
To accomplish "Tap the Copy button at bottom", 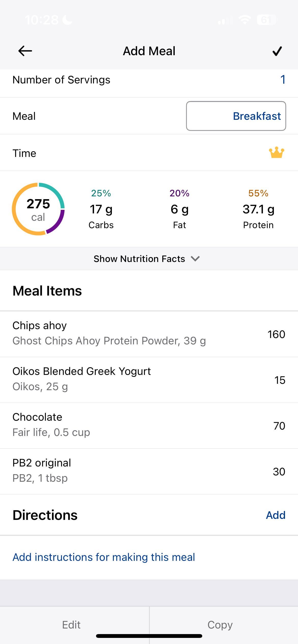I will tap(220, 625).
